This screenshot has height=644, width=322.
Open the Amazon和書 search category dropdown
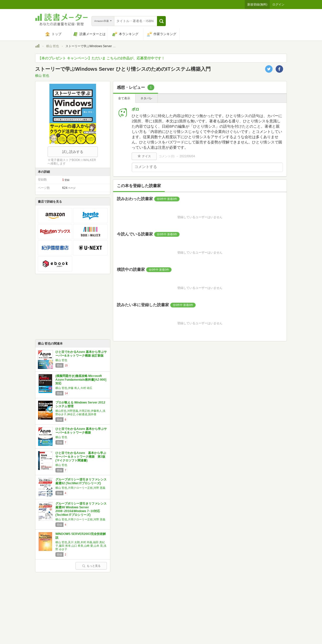click(103, 21)
